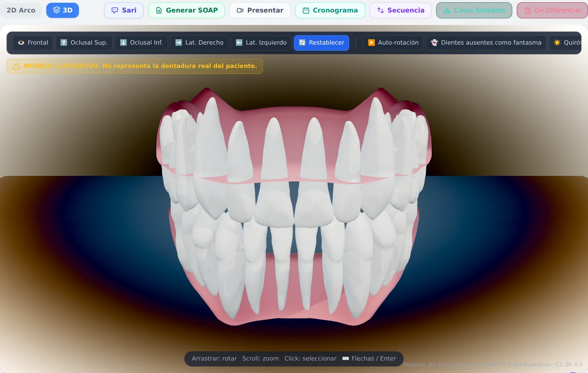Click Generar SOAP button
Viewport: 588px width, 373px height.
(186, 10)
